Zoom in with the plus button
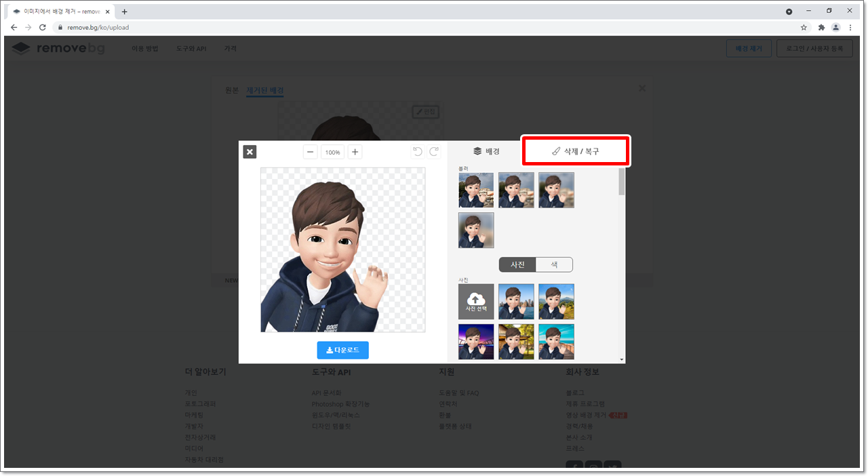 pyautogui.click(x=355, y=152)
